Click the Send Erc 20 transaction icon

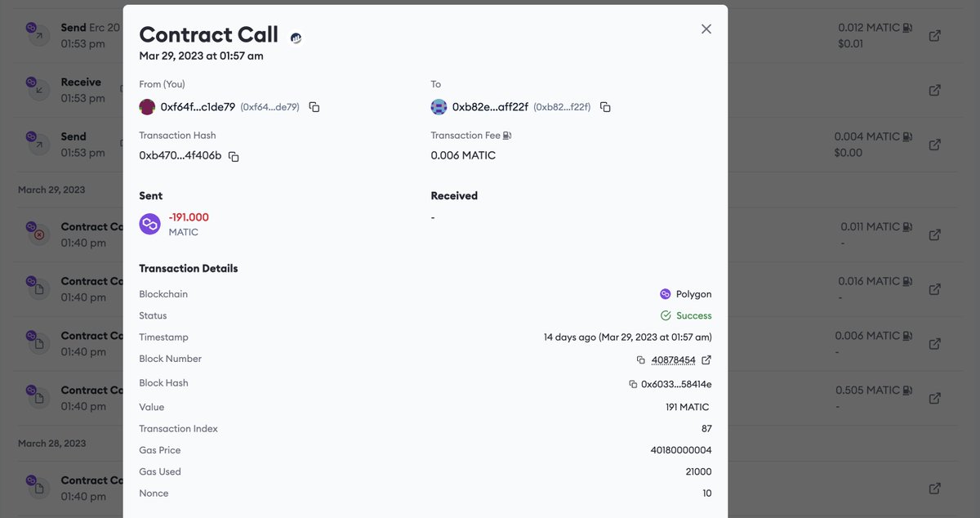pyautogui.click(x=37, y=34)
